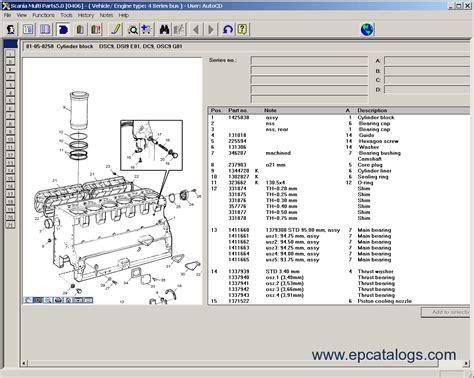Click the globe icon in toolbar
Viewport: 474px width, 378px height.
(367, 30)
